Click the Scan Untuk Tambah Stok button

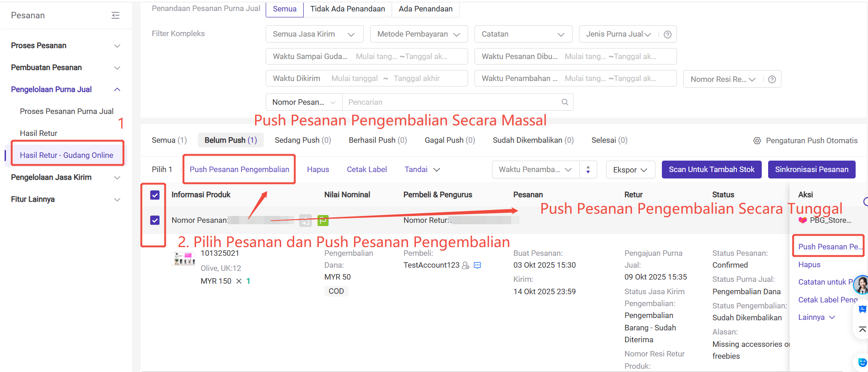tap(711, 169)
